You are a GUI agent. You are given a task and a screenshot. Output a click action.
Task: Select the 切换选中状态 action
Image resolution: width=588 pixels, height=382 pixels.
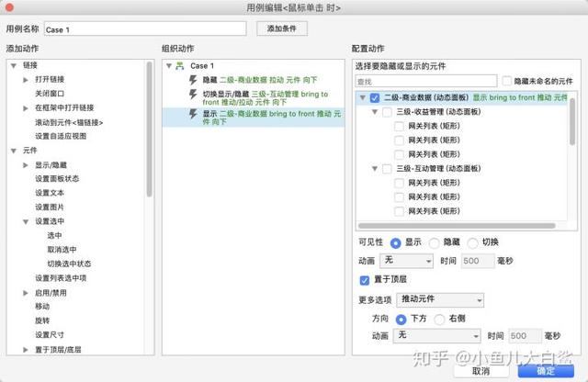69,264
